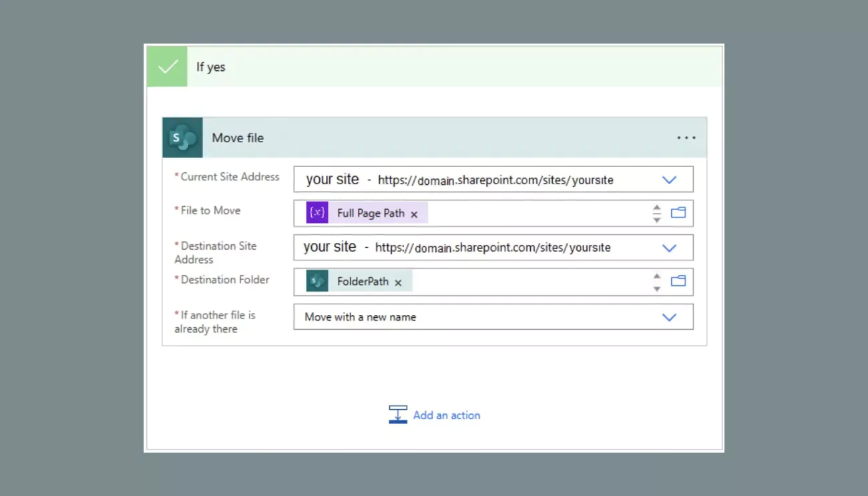This screenshot has width=868, height=496.
Task: Click the insert action icon above Add an action
Action: pos(399,414)
